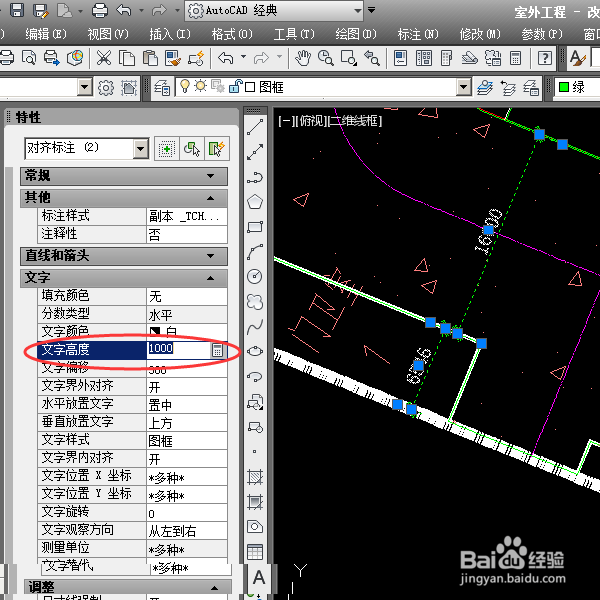Select the Rectangle draw tool
Image resolution: width=600 pixels, height=600 pixels.
(255, 227)
